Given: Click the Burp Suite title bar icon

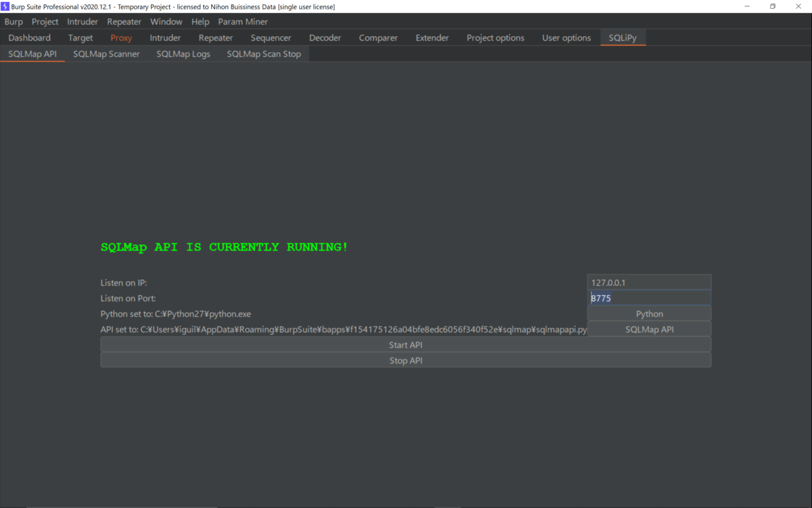Looking at the screenshot, I should pos(5,6).
